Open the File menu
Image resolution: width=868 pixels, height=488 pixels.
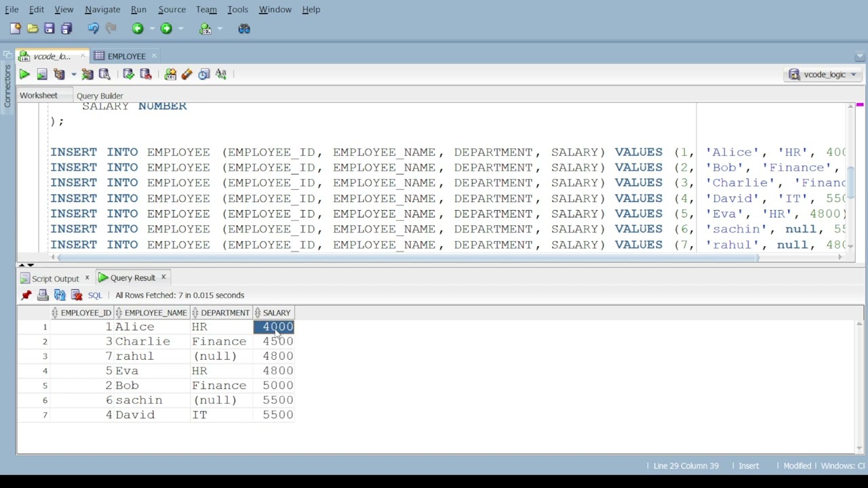pyautogui.click(x=12, y=9)
